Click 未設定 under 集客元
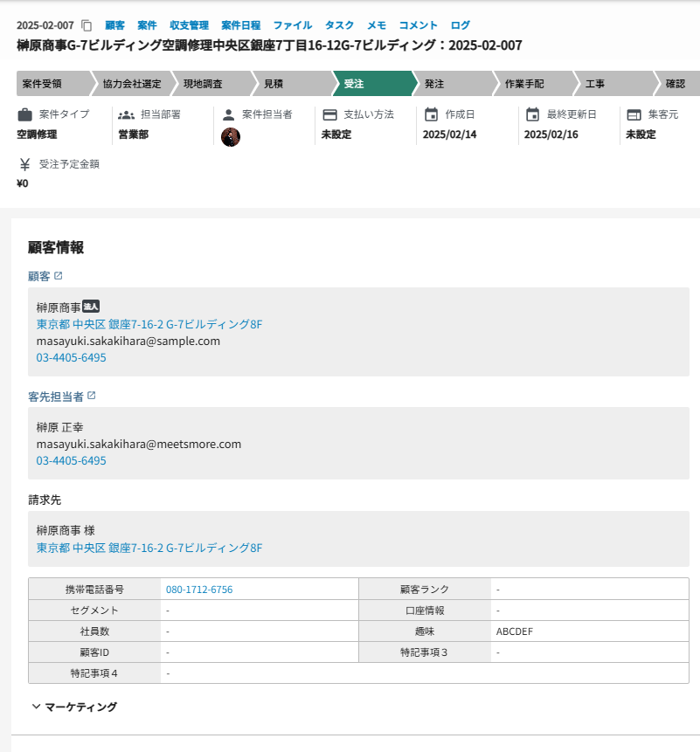This screenshot has height=752, width=700. (641, 135)
